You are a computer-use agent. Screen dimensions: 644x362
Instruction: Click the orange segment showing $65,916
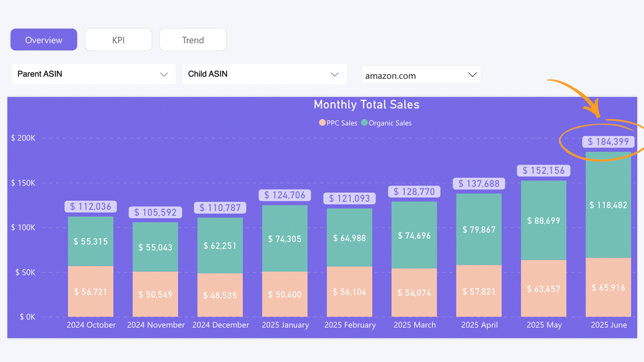(608, 288)
